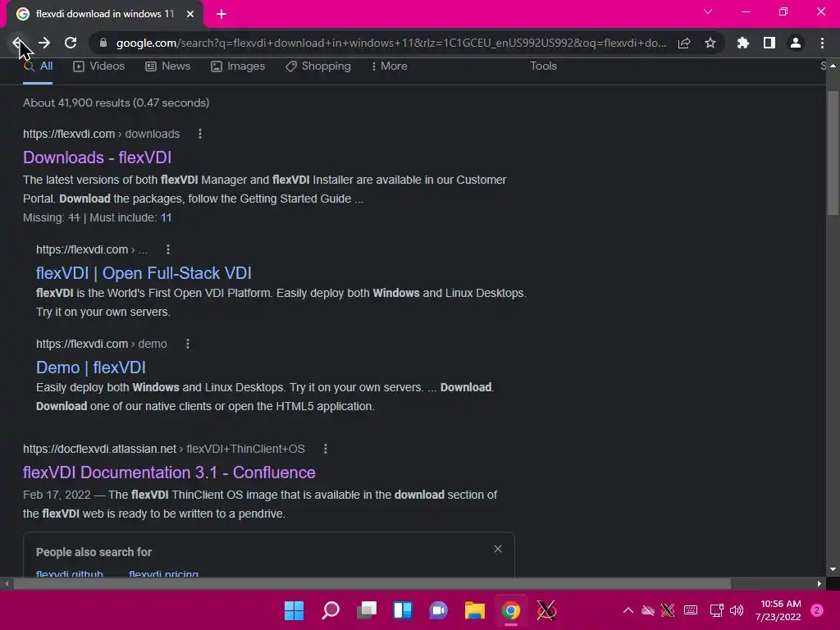Open options for flexvdi.com downloads result

[x=200, y=134]
